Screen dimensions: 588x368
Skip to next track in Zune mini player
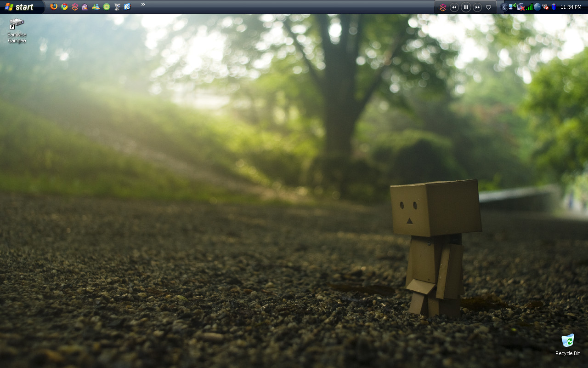(477, 7)
